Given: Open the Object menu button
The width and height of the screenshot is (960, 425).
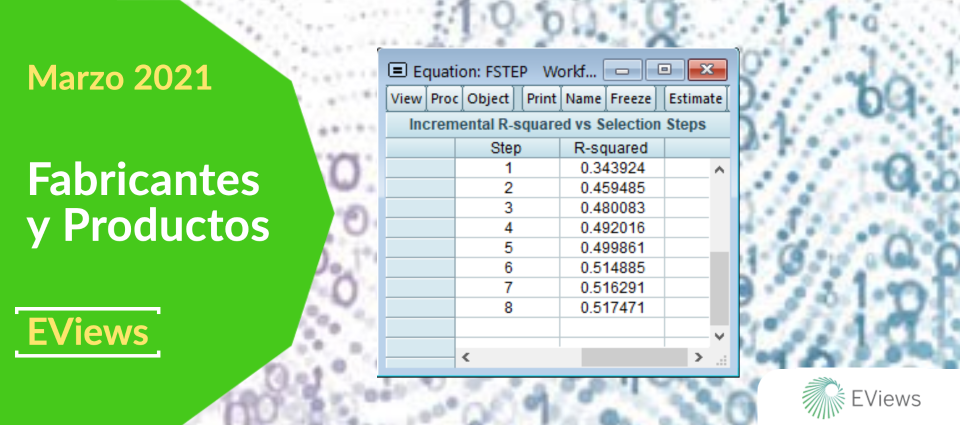Looking at the screenshot, I should click(488, 99).
